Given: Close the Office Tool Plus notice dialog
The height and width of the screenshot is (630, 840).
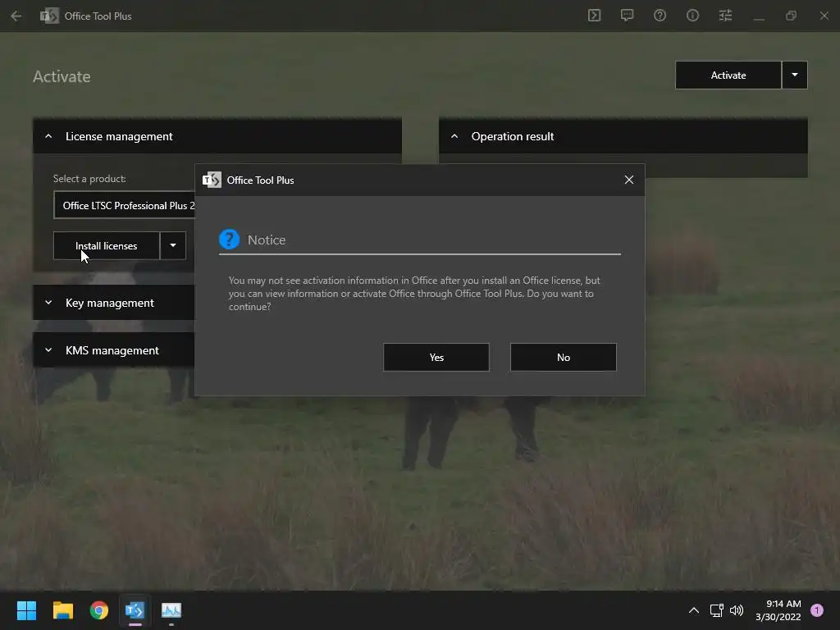Looking at the screenshot, I should pos(629,180).
